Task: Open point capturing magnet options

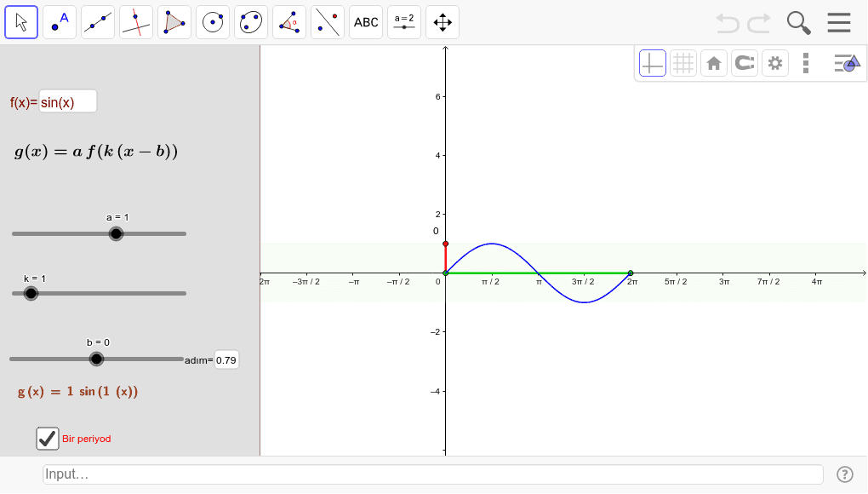Action: pyautogui.click(x=745, y=63)
